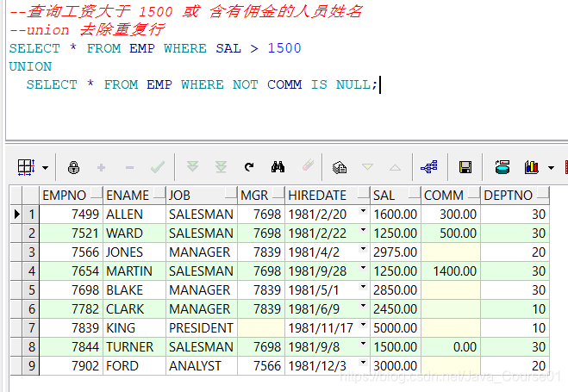
Task: Open date dropdown for 1981/11/17
Action: point(363,324)
